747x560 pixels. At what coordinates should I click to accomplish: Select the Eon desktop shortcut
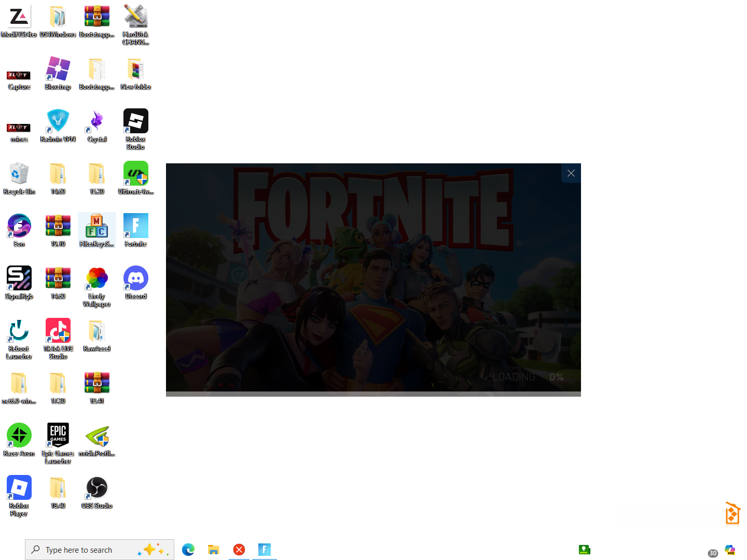19,231
